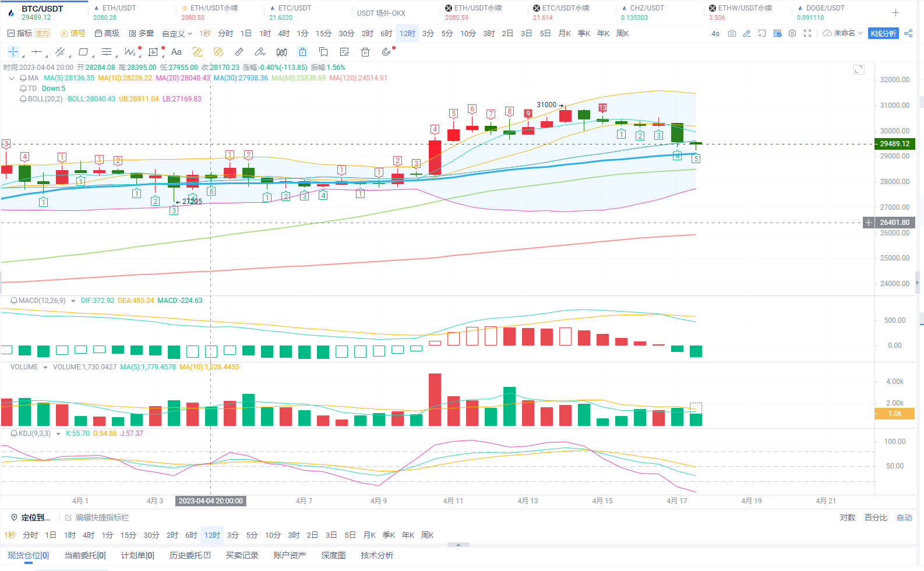Take a chart snapshot with camera icon
The height and width of the screenshot is (571, 924).
tap(732, 34)
